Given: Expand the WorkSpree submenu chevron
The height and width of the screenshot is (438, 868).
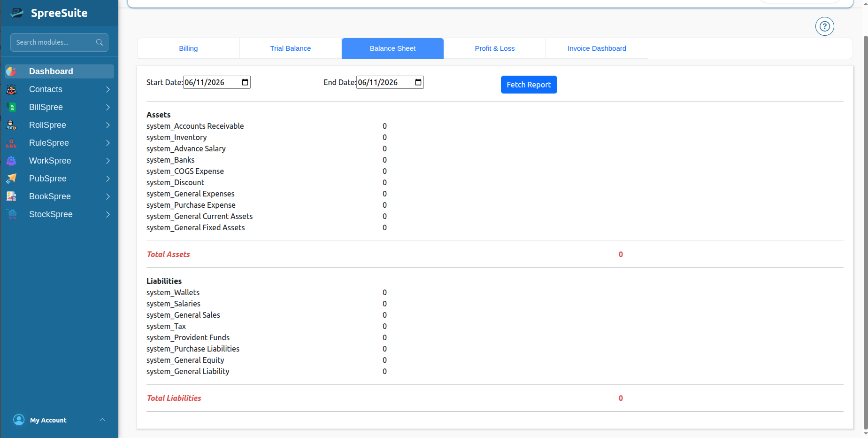Looking at the screenshot, I should pos(108,161).
